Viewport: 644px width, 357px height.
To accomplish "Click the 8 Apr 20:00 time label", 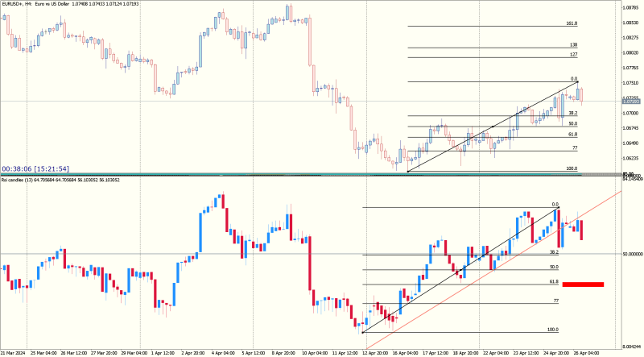I will click(x=284, y=353).
